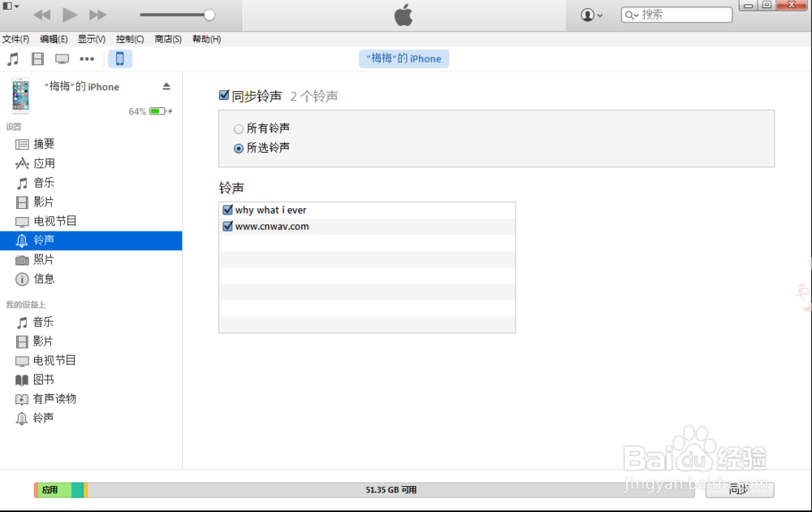Select the 所有铃声 radio button
Viewport: 812px width, 512px height.
coord(238,128)
